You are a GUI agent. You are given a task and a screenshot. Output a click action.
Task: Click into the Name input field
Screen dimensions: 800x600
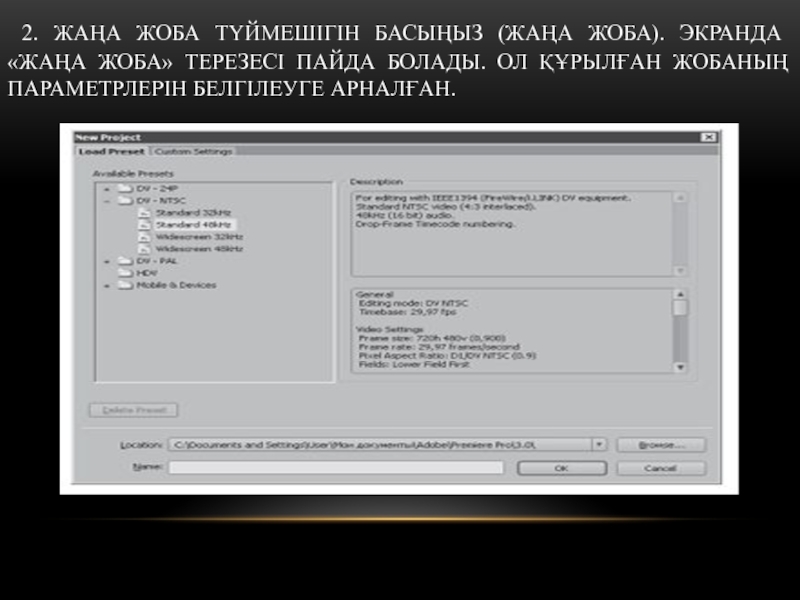(x=336, y=468)
